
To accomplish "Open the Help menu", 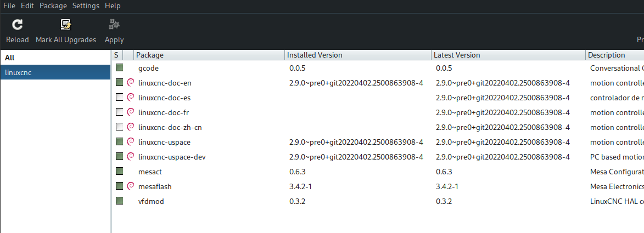I will pos(113,5).
